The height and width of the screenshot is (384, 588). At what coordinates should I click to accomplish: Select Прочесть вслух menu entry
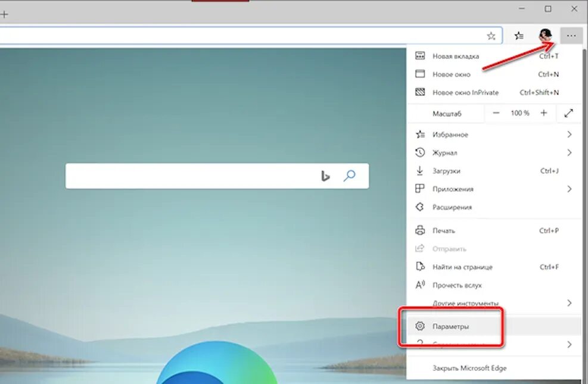[x=494, y=285]
